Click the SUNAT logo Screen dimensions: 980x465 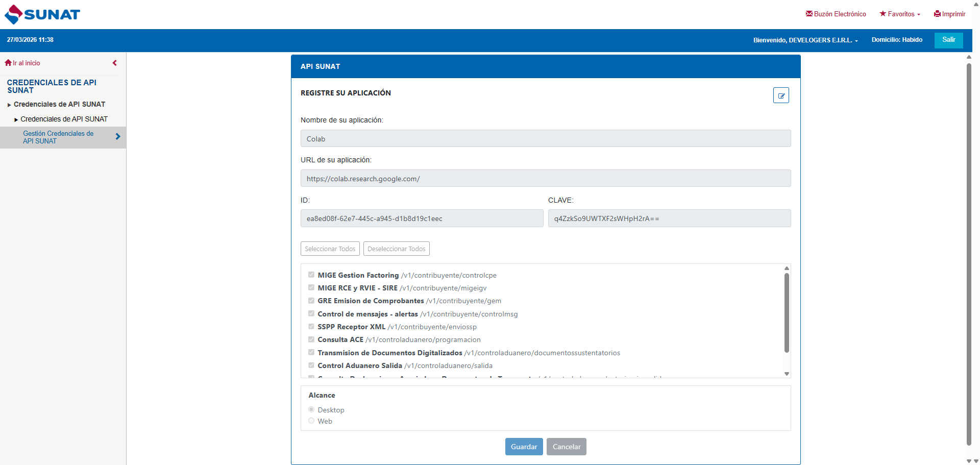(x=42, y=14)
